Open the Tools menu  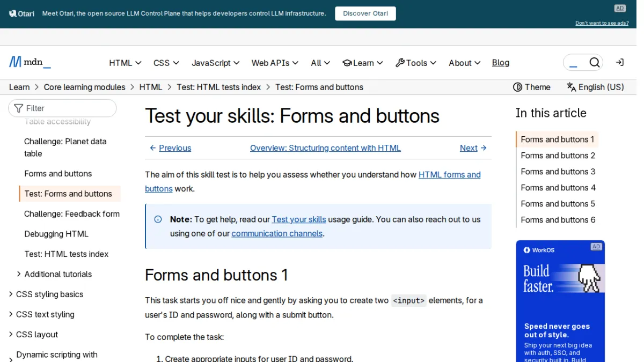[x=416, y=63]
